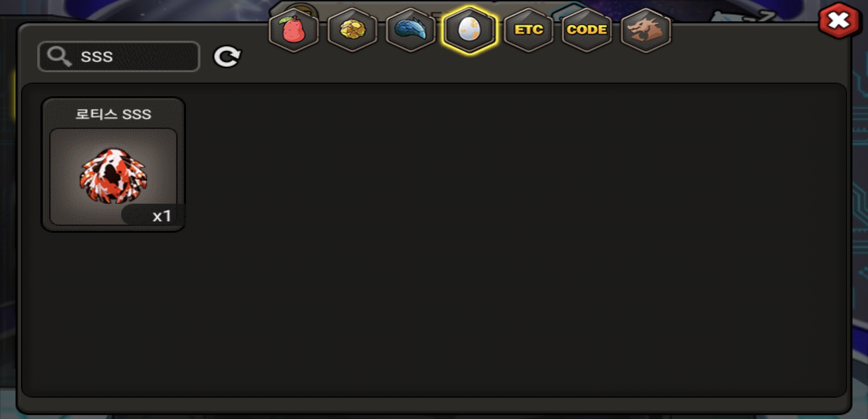Click the yellow ETC hexagon button

pyautogui.click(x=528, y=30)
